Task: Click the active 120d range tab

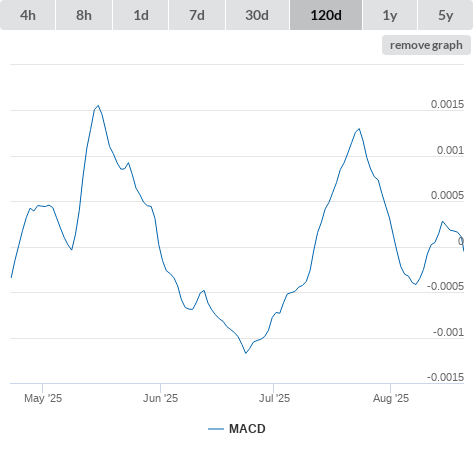Action: 326,15
